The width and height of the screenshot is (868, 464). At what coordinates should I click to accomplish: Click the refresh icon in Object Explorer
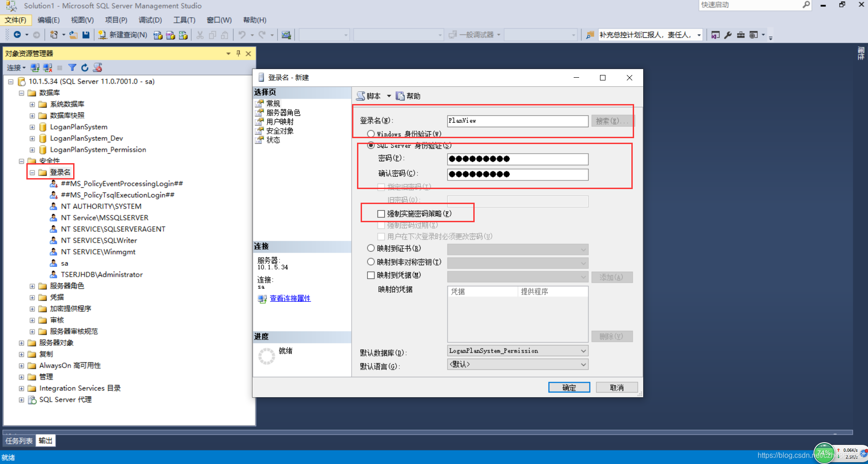coord(84,68)
